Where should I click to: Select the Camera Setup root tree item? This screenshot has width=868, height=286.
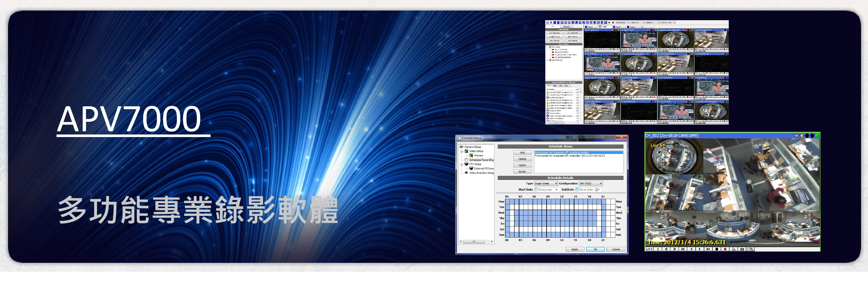473,147
